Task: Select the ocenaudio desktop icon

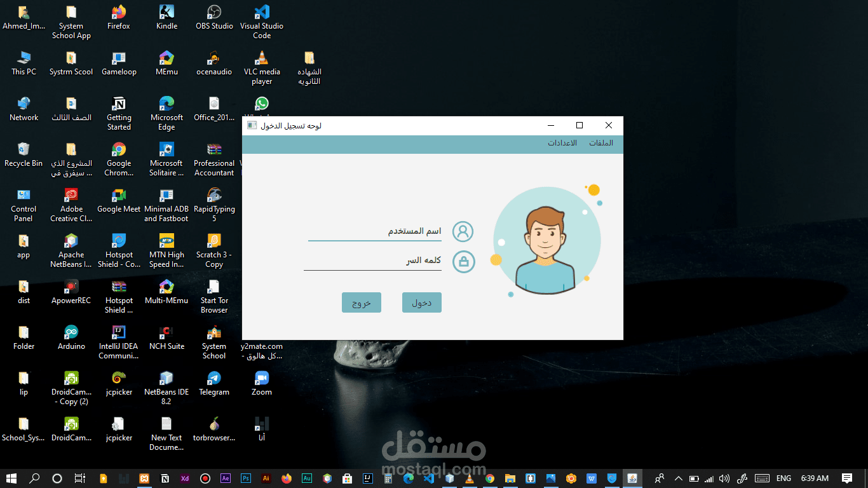Action: click(214, 63)
